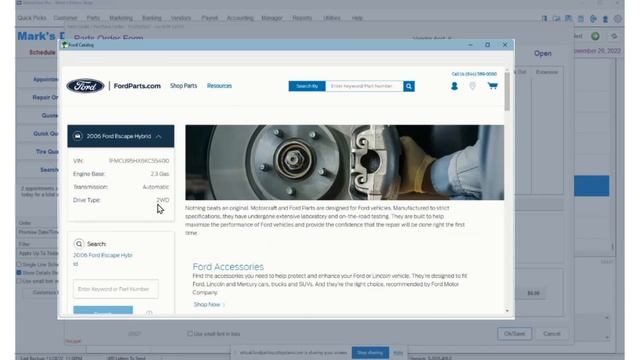Open the shopping cart icon
The height and width of the screenshot is (360, 640).
[493, 86]
